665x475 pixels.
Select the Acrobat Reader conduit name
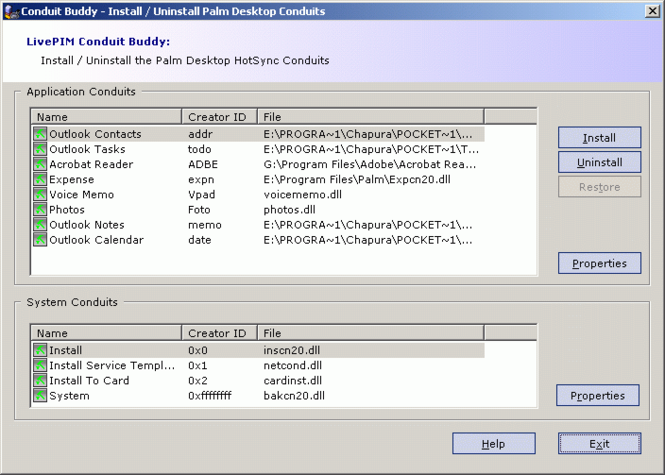91,164
